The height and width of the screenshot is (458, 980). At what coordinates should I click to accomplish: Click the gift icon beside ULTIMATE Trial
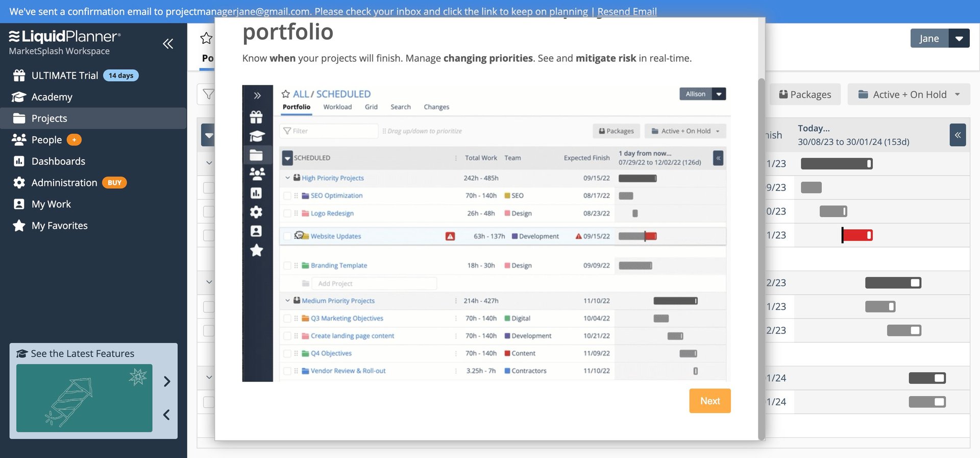click(x=19, y=76)
